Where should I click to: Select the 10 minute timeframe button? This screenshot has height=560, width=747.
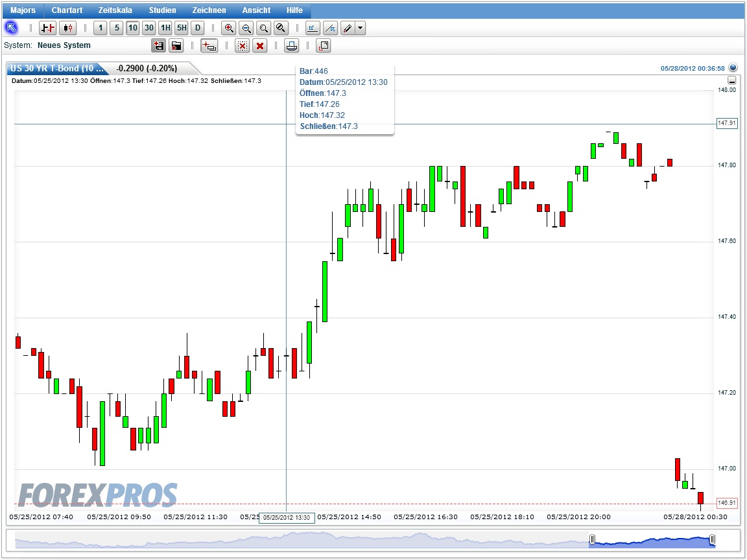[x=133, y=28]
